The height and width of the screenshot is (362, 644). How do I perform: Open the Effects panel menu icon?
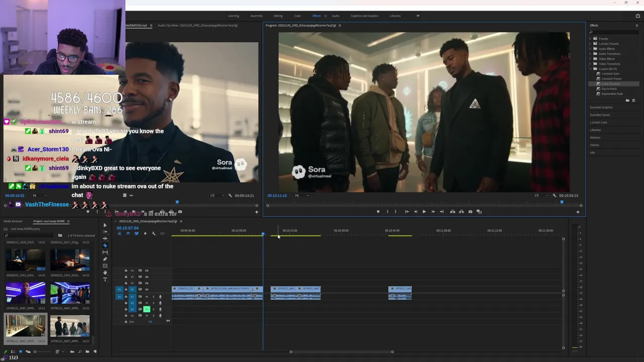[x=637, y=25]
